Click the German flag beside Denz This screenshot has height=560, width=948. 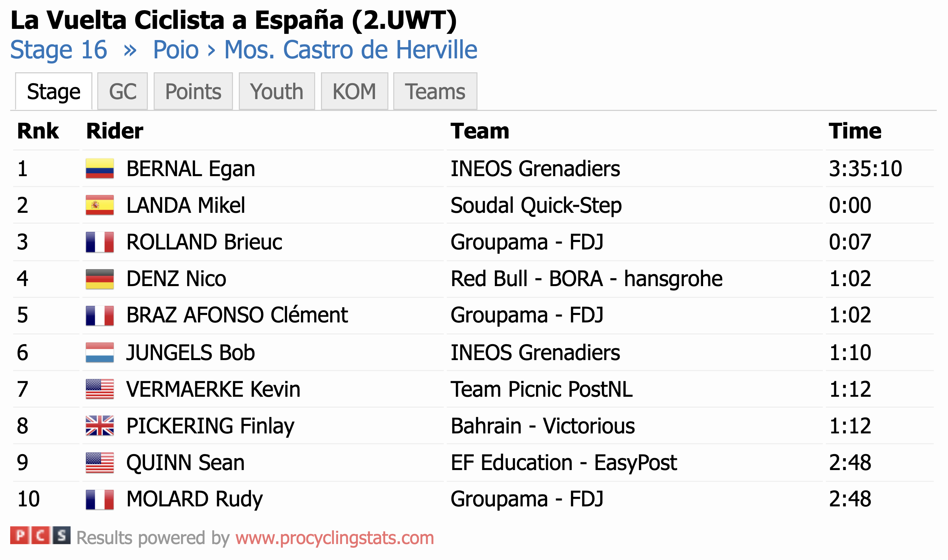click(100, 279)
